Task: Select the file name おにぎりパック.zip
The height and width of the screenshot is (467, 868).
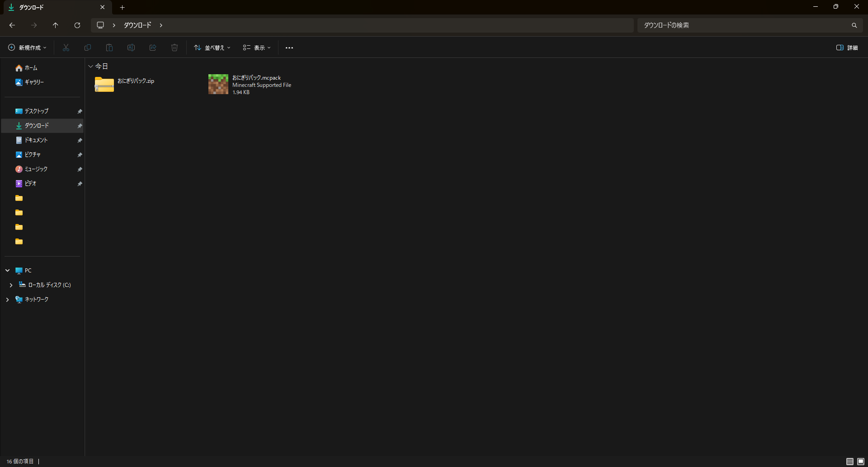Action: point(136,81)
